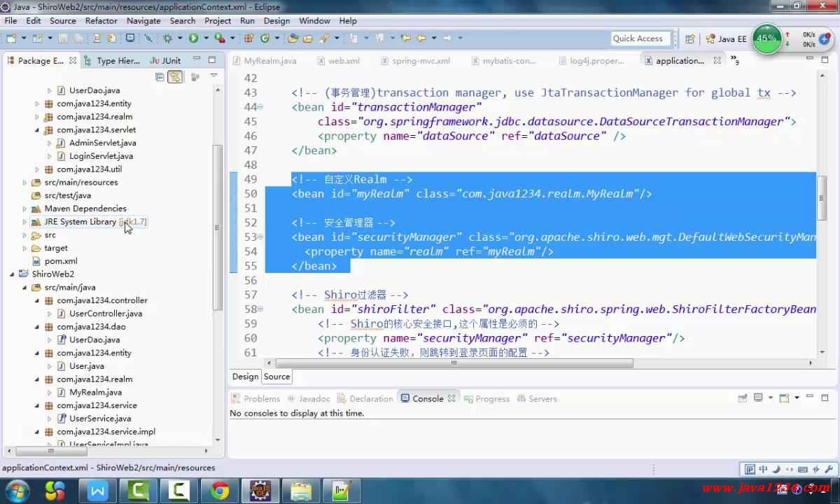Switch to web.xml editor tab
The image size is (840, 504).
coord(339,61)
